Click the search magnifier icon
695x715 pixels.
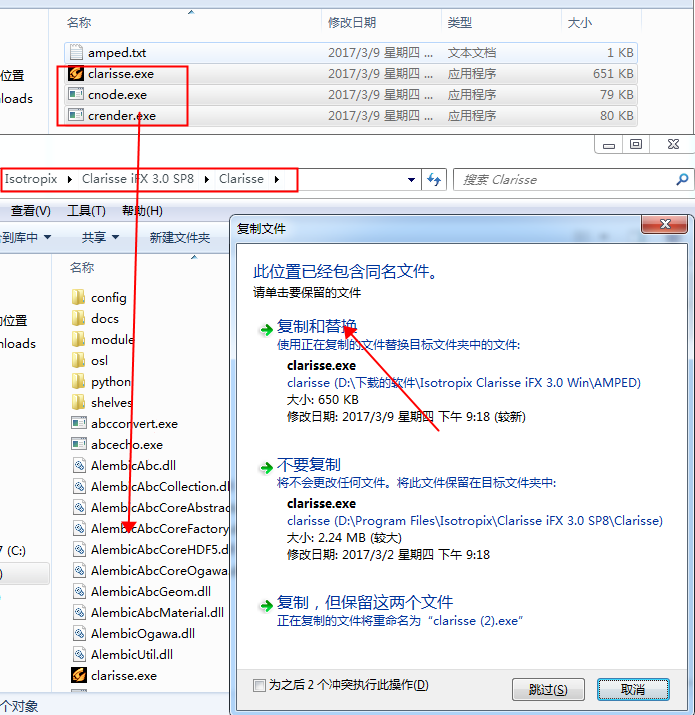[x=682, y=179]
